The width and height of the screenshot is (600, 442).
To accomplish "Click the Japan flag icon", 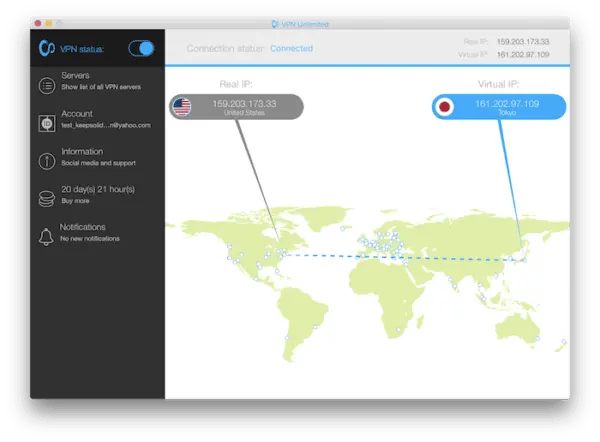I will 445,107.
